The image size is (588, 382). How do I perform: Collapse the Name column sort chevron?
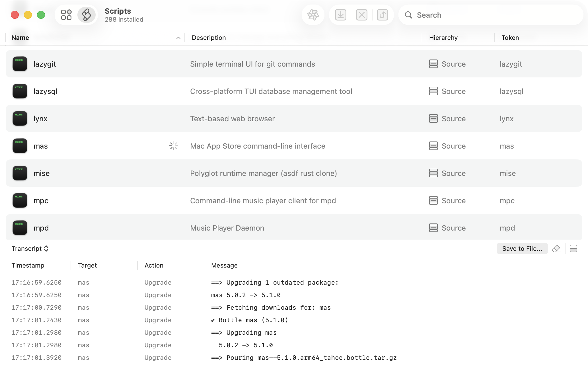click(x=178, y=38)
